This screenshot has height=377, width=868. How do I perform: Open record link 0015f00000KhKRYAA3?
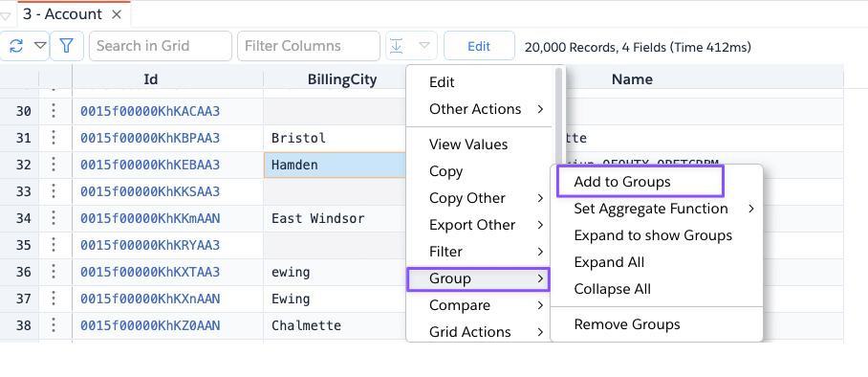tap(150, 246)
